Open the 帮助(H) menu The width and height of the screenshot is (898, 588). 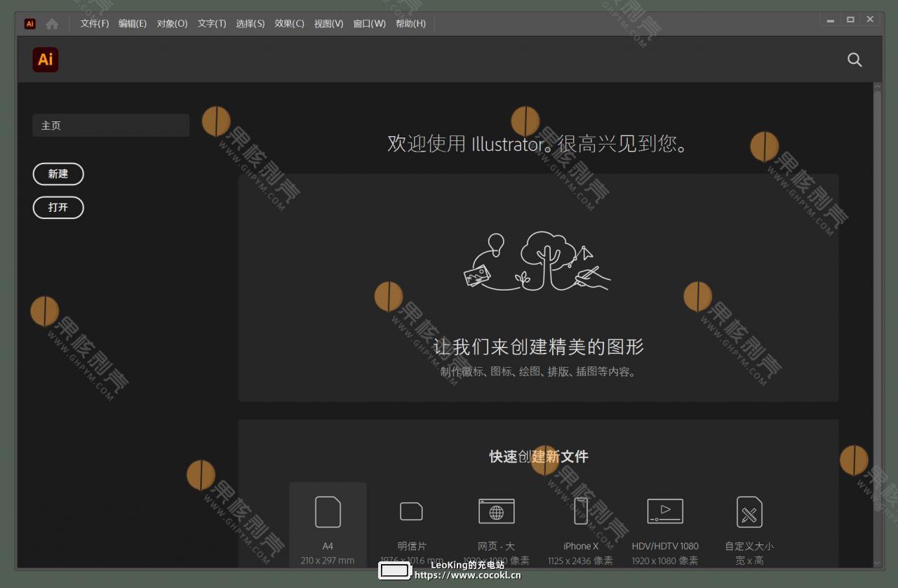click(410, 23)
